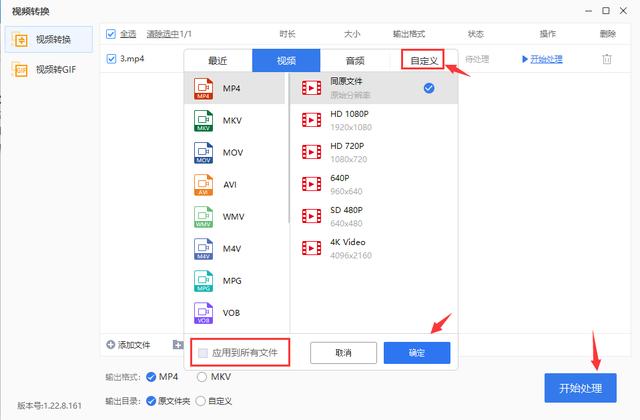The image size is (640, 420).
Task: Select the MP4 format icon
Action: point(204,89)
